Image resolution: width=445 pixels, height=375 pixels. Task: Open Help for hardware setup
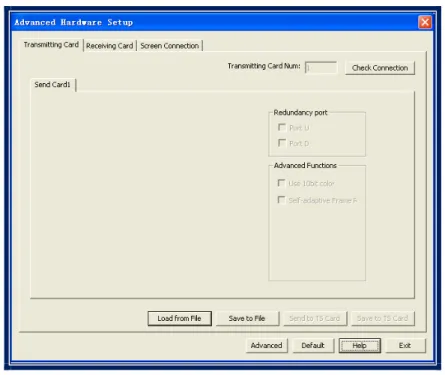click(x=360, y=345)
